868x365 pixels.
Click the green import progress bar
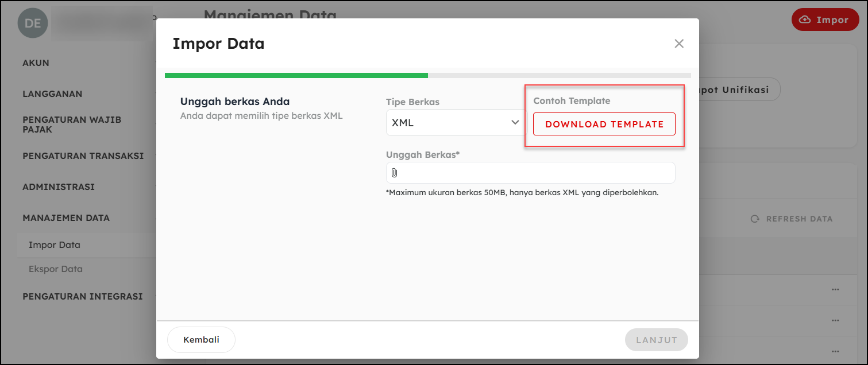pyautogui.click(x=296, y=75)
